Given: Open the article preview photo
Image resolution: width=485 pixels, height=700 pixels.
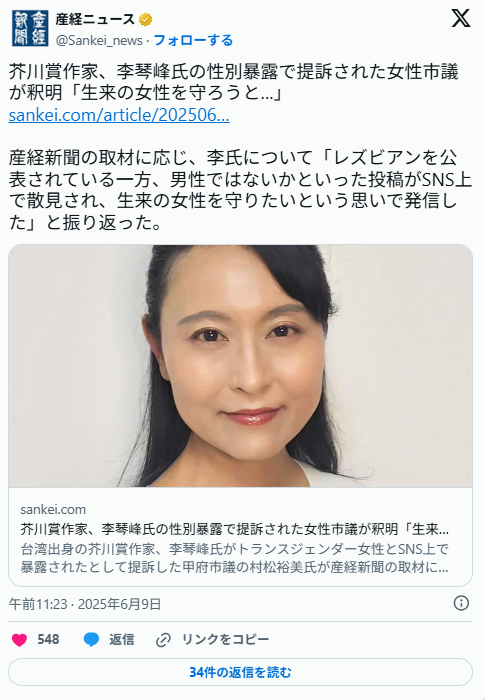Looking at the screenshot, I should click(x=240, y=366).
